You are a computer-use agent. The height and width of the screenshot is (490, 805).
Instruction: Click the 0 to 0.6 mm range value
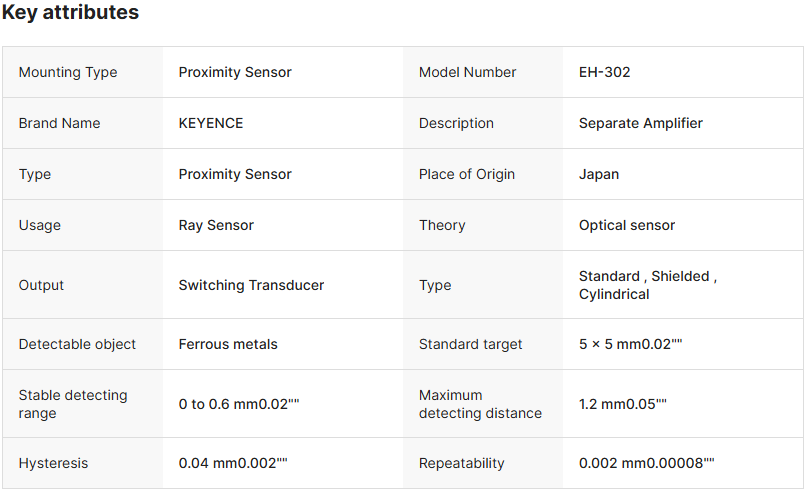(x=239, y=404)
